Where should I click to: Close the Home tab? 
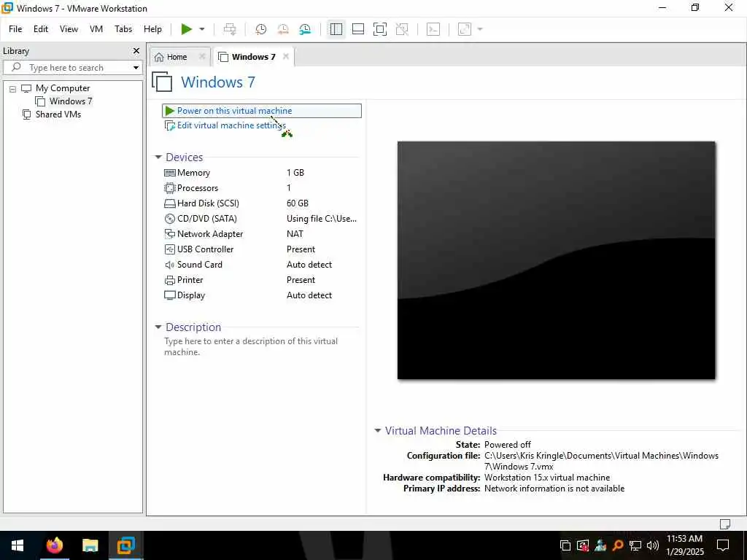click(x=202, y=56)
